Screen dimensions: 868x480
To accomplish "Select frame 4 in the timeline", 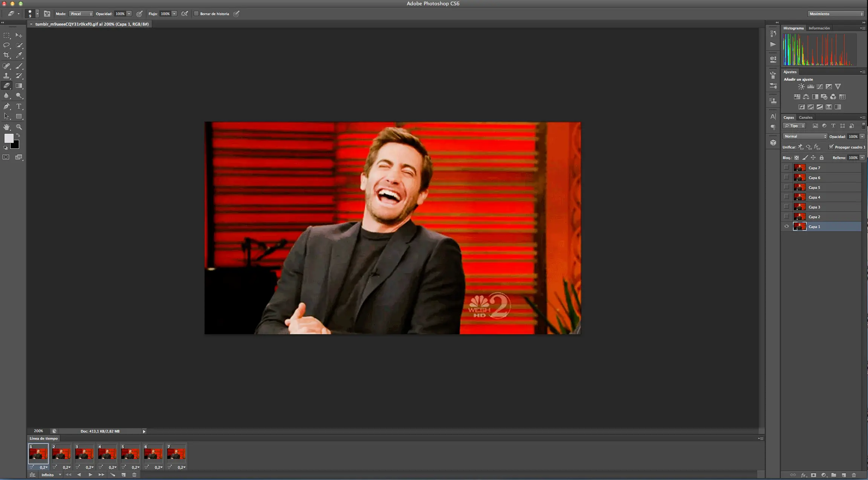I will coord(107,454).
